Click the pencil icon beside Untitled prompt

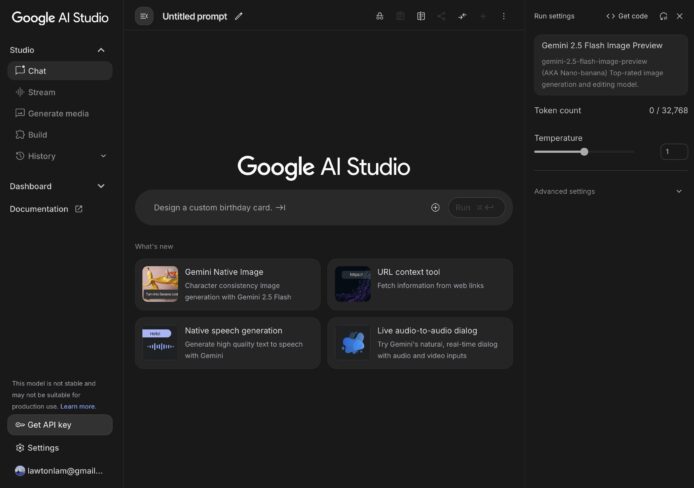[x=239, y=16]
